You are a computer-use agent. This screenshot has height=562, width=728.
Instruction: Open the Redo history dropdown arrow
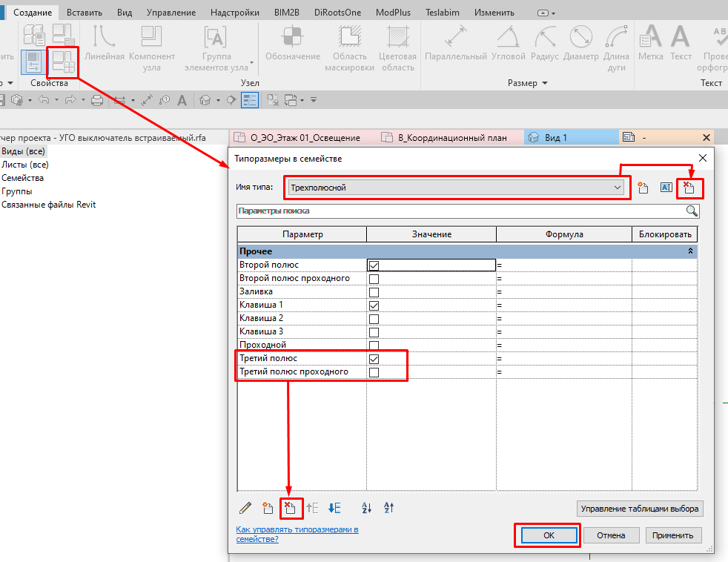click(83, 100)
